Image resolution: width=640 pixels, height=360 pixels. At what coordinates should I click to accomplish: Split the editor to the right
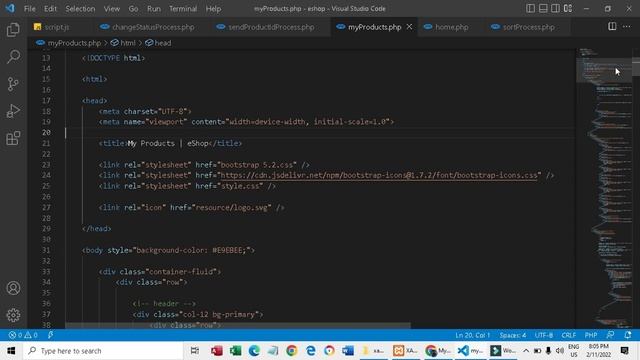(x=612, y=27)
